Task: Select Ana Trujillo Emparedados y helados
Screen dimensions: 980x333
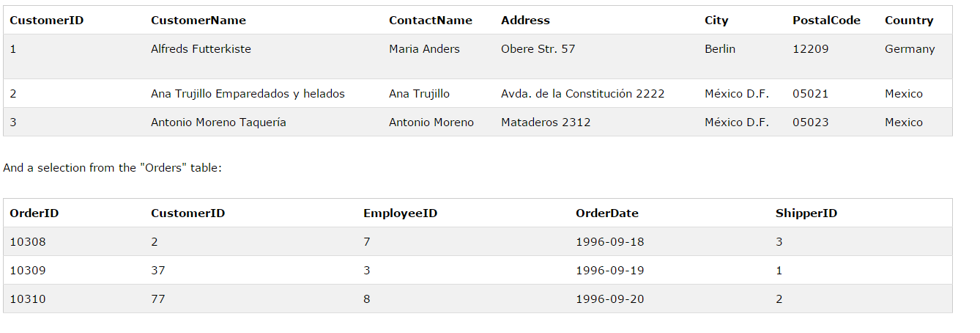Action: 248,94
